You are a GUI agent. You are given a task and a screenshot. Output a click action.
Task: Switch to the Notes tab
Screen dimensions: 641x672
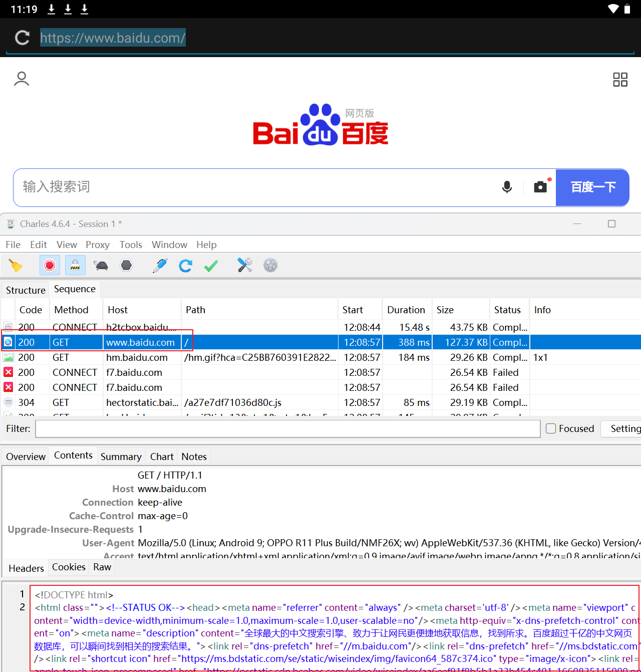194,457
